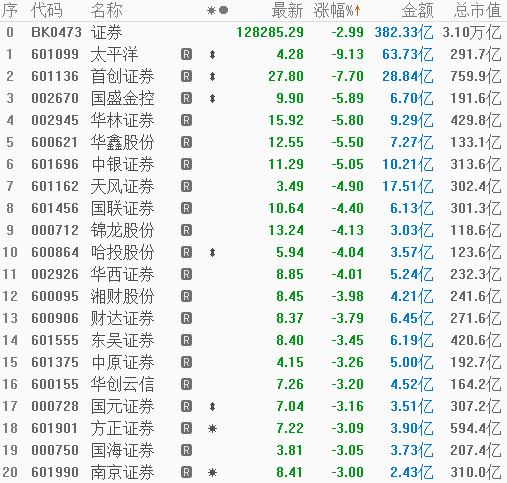Click the star marker in the 方正证券 row
507x483 pixels.
click(x=212, y=428)
